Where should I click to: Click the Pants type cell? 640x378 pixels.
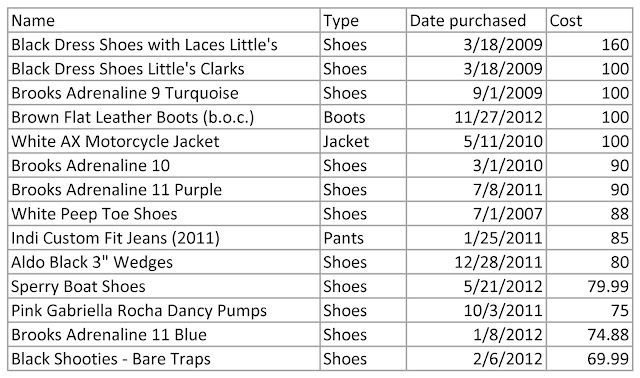click(x=363, y=238)
